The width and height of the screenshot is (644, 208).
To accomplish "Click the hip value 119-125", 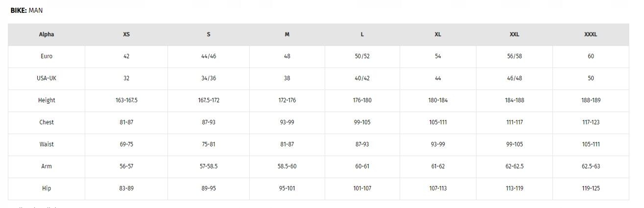I will click(591, 188).
